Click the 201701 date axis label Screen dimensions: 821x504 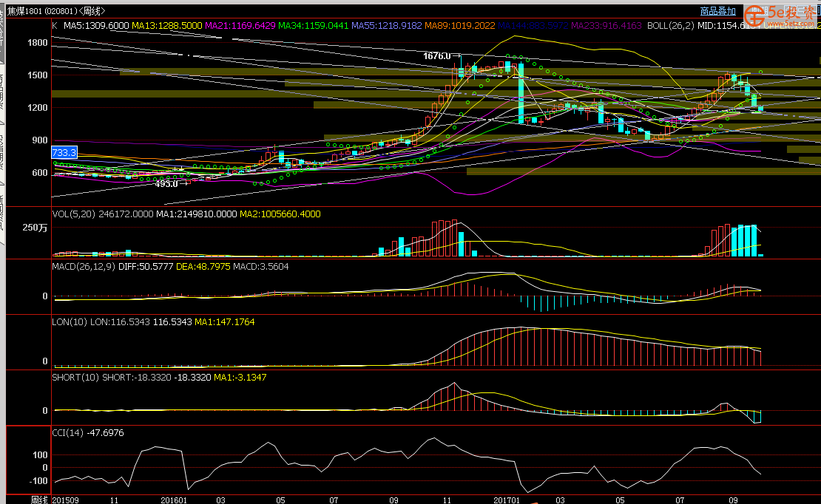point(507,500)
